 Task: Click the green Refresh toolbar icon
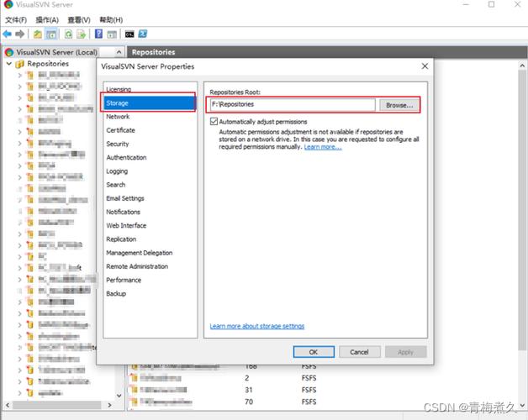tap(68, 34)
